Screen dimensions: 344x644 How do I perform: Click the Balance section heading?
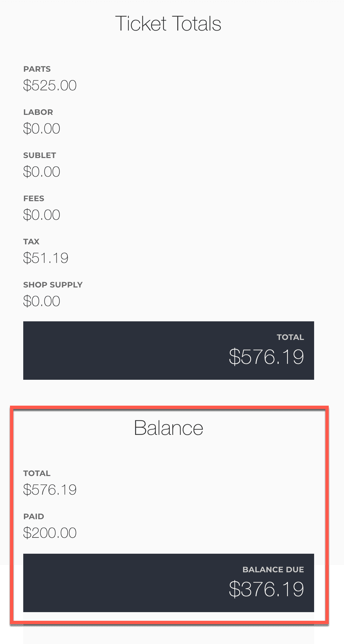[168, 428]
